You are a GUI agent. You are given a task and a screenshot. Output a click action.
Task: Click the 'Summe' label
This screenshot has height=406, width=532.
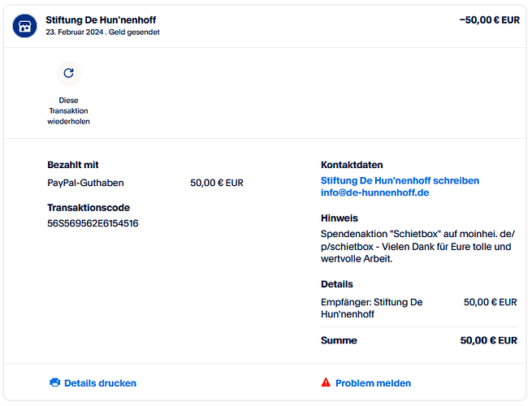point(339,340)
